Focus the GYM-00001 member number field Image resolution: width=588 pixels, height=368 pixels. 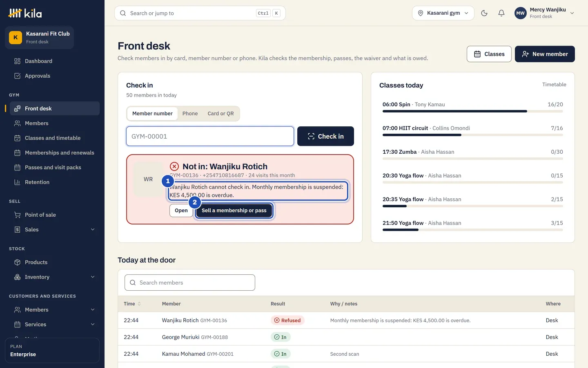210,136
